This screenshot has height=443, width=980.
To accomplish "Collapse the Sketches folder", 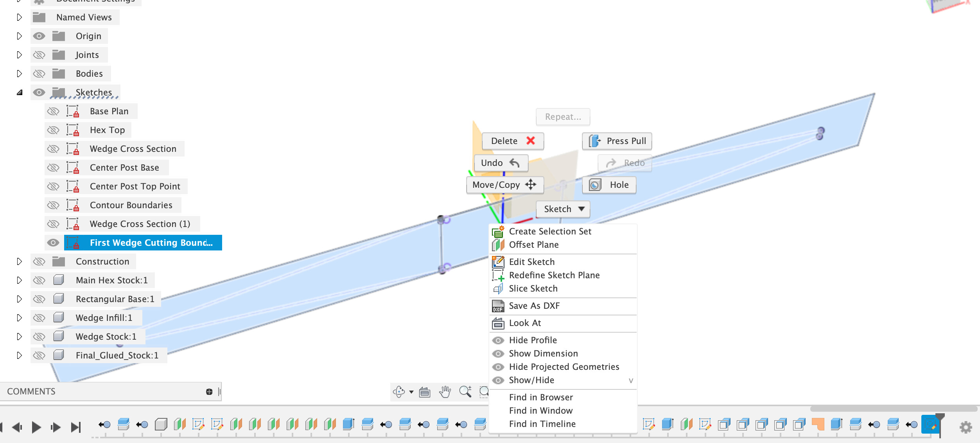I will click(20, 93).
